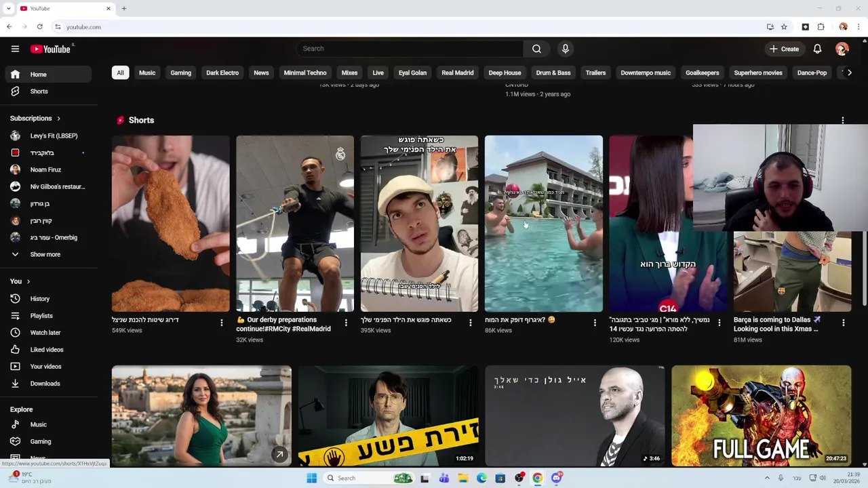Viewport: 868px width, 488px height.
Task: Expand subscriptions with Show more
Action: coord(47,255)
